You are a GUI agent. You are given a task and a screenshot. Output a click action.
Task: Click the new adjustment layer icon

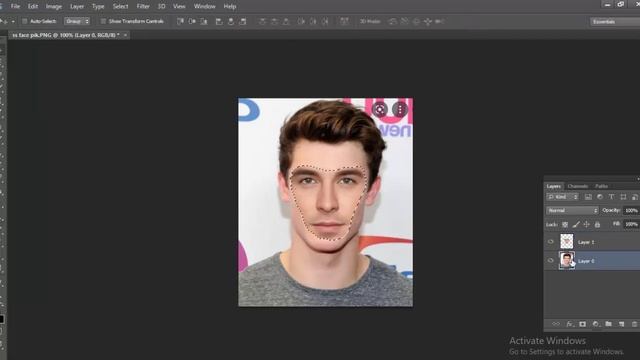(596, 324)
